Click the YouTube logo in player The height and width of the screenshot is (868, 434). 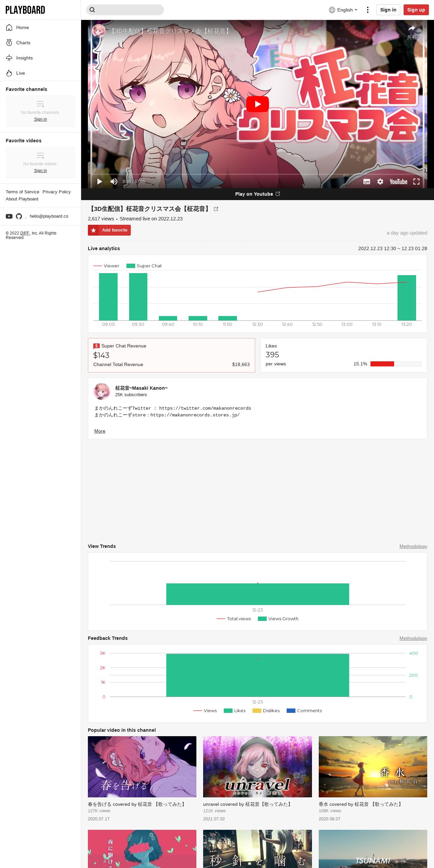(x=399, y=182)
